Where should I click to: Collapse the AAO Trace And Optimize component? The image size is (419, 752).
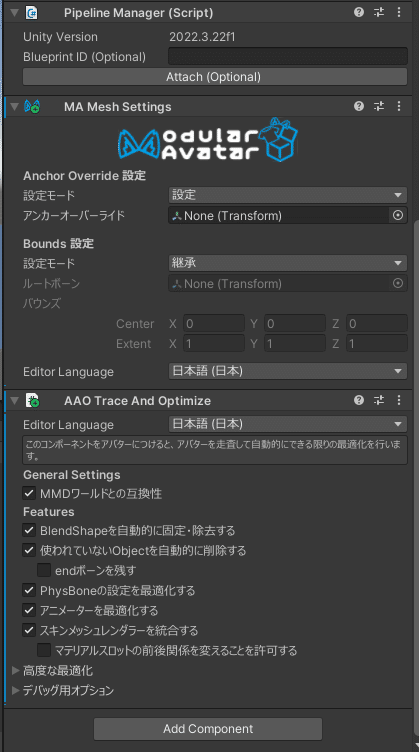coord(14,400)
